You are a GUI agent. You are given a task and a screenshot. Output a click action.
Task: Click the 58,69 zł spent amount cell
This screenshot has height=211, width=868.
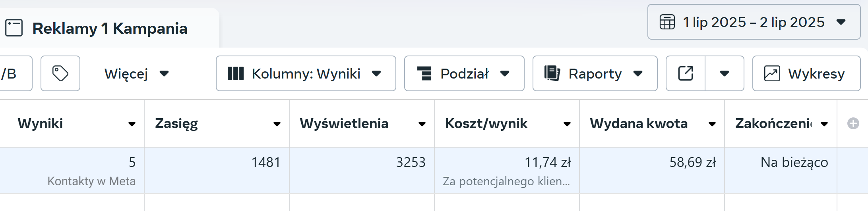pyautogui.click(x=693, y=162)
